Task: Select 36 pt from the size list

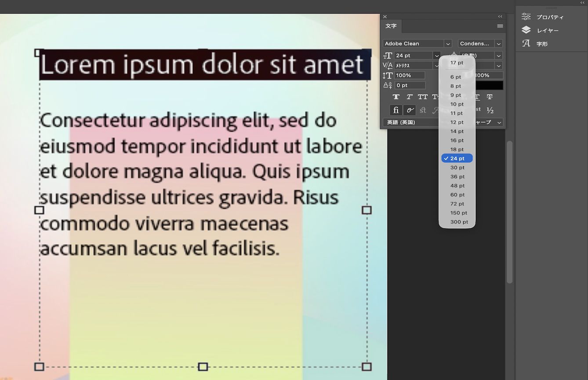Action: pyautogui.click(x=457, y=176)
